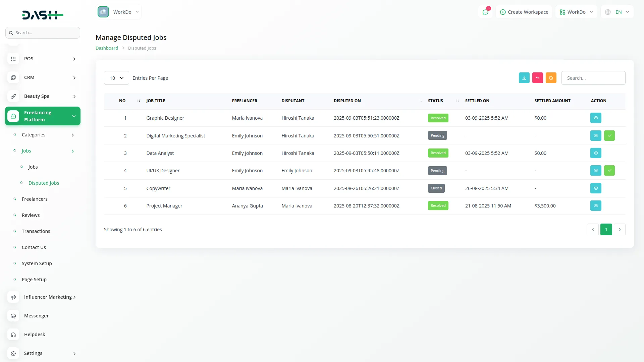The width and height of the screenshot is (644, 362).
Task: Click the POS grid icon in sidebar
Action: click(x=13, y=59)
